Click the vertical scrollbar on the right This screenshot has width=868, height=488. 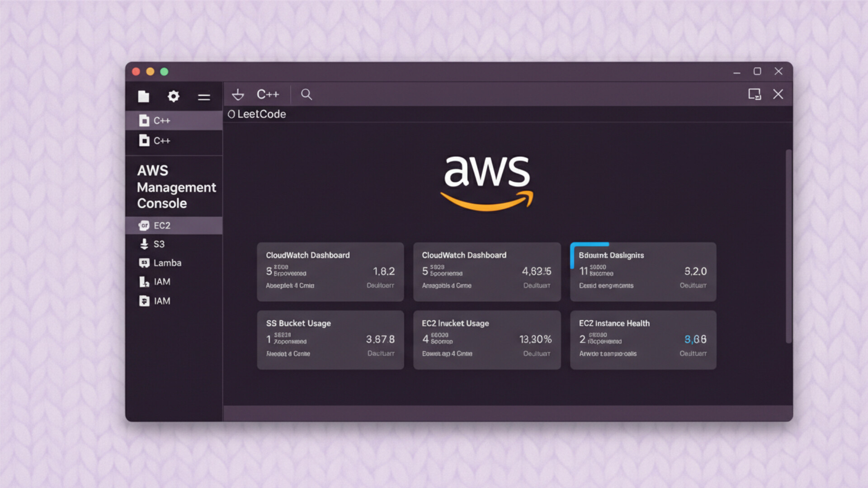point(788,246)
